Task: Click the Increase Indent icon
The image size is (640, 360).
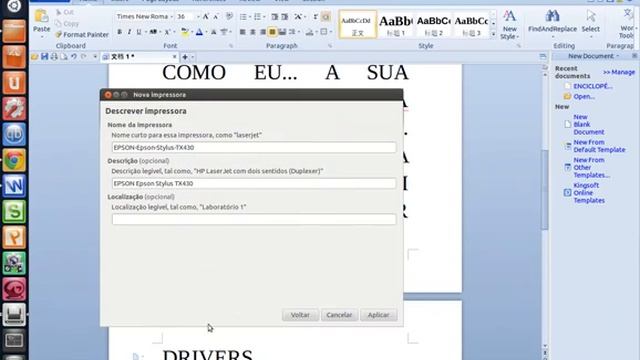Action: click(x=285, y=17)
